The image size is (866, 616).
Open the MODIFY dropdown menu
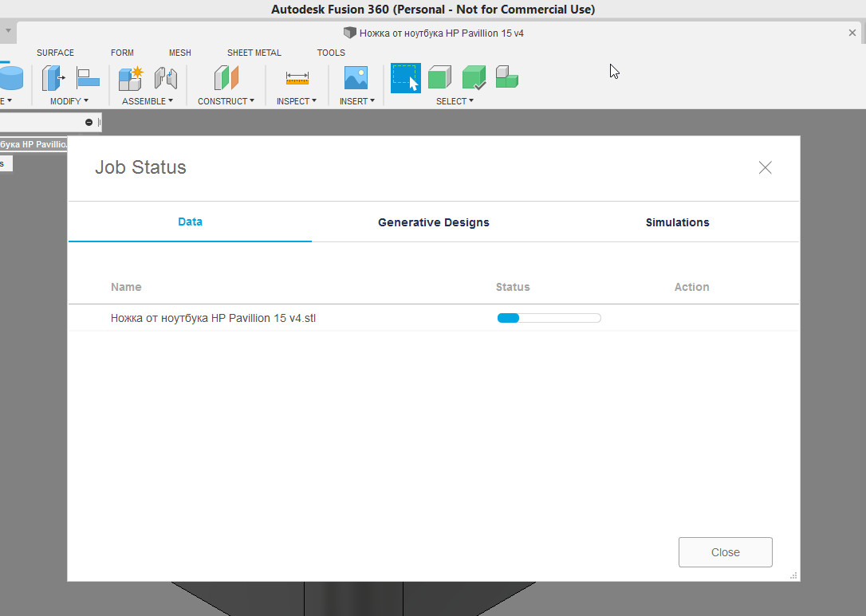point(69,101)
